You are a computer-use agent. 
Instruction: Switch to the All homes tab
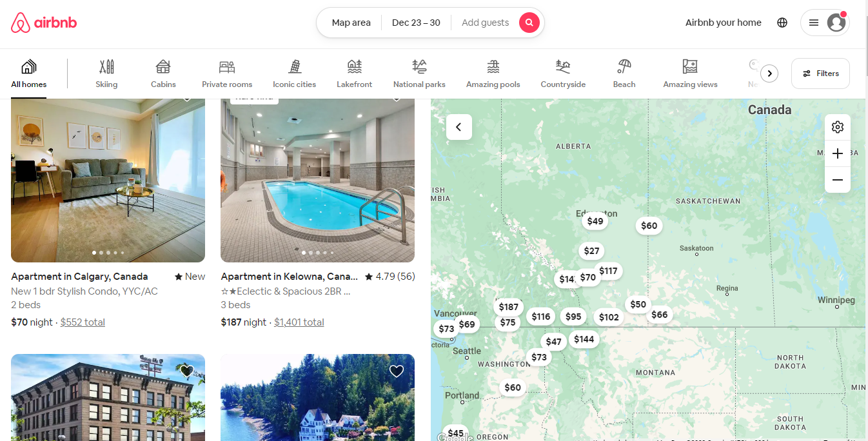coord(29,73)
